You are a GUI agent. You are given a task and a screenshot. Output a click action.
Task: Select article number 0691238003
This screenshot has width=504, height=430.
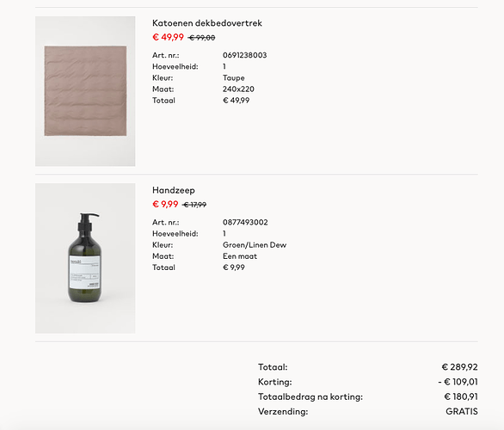[244, 55]
